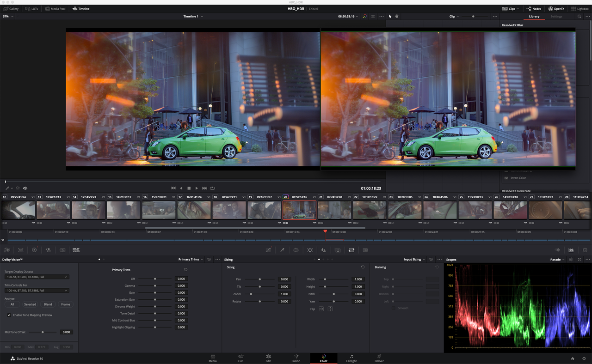Open the Input Sizing dropdown

414,260
